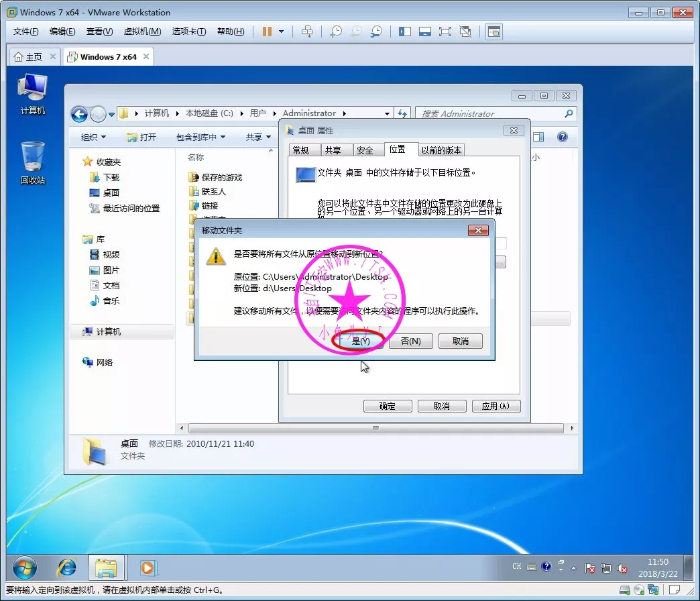Viewport: 700px width, 601px height.
Task: Expand the 包含到库中 dropdown in Explorer
Action: coord(200,137)
